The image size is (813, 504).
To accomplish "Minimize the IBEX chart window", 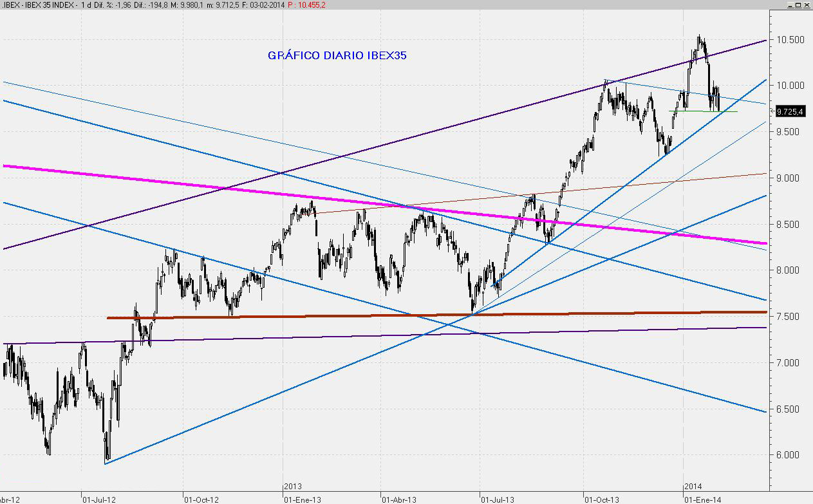I will 790,5.
